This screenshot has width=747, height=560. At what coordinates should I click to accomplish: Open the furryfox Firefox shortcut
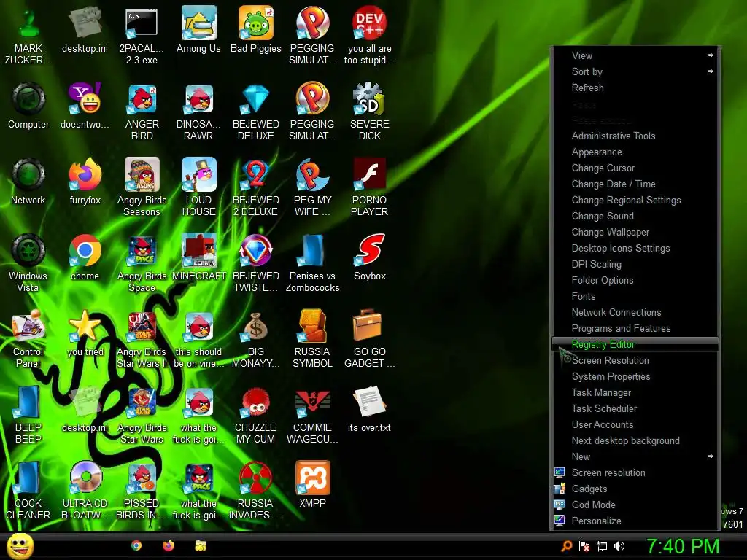coord(85,182)
